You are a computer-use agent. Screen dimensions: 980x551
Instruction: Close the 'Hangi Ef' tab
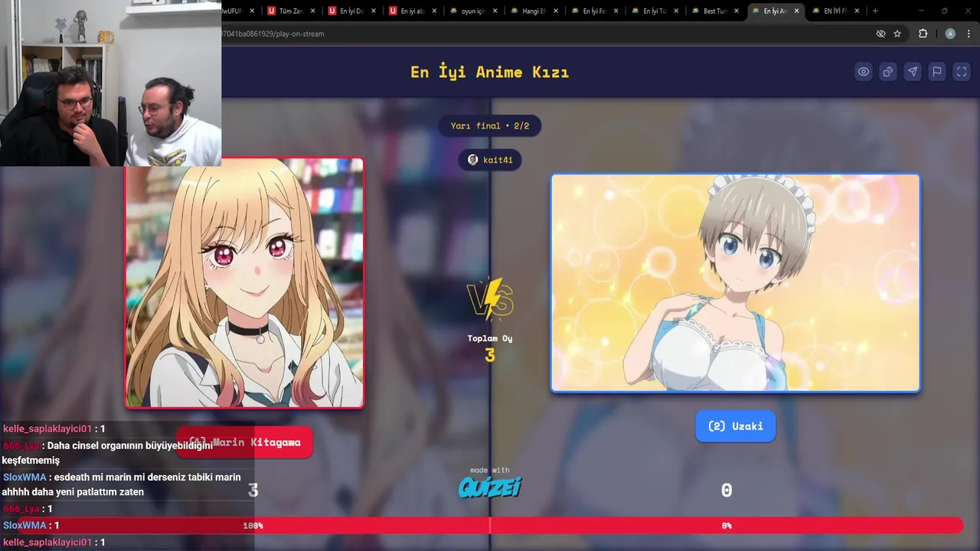(555, 11)
